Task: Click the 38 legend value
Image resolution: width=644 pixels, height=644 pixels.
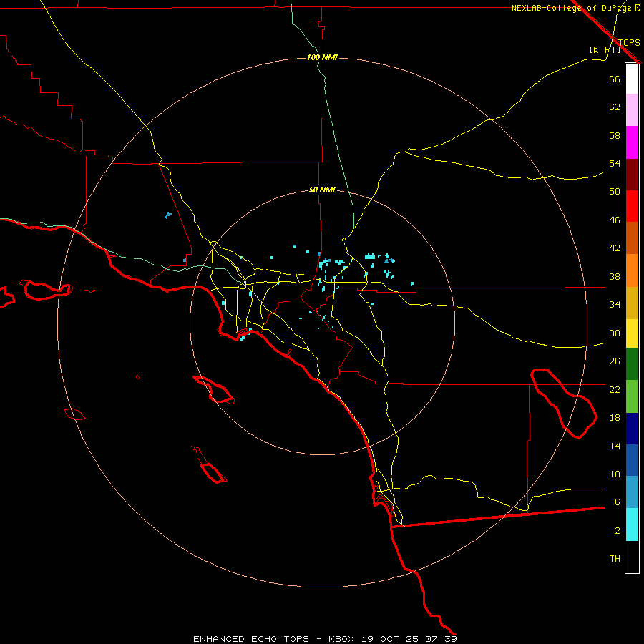Action: tap(615, 276)
